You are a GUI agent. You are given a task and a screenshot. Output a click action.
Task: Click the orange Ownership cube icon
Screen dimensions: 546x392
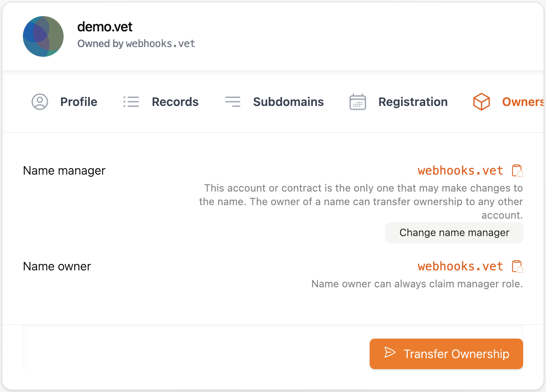481,102
